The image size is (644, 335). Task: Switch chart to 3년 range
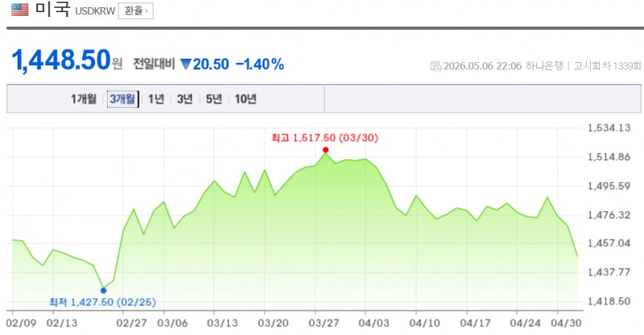185,99
